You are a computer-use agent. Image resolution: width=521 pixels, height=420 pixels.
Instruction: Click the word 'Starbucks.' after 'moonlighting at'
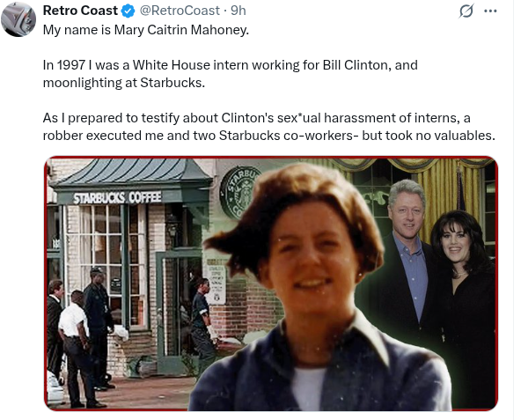tap(172, 83)
